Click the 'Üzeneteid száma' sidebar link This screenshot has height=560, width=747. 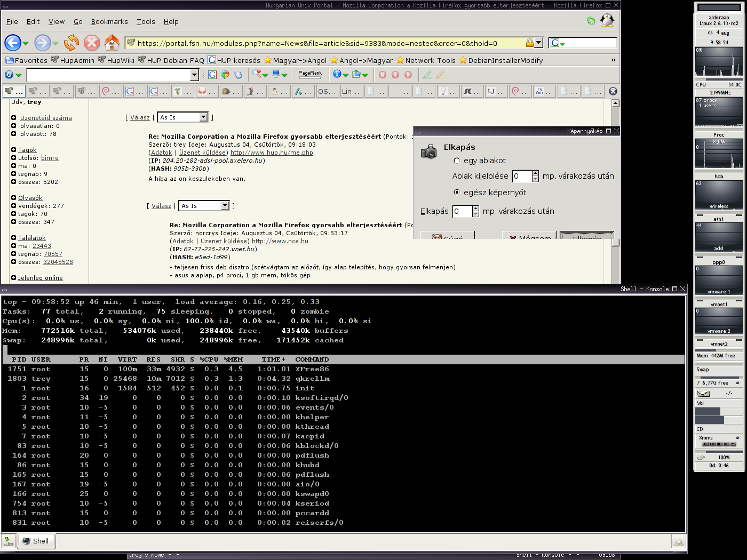point(46,118)
